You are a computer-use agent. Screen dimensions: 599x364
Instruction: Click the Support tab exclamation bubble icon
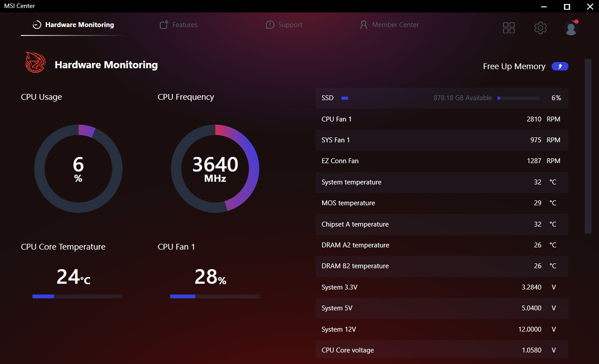[270, 25]
